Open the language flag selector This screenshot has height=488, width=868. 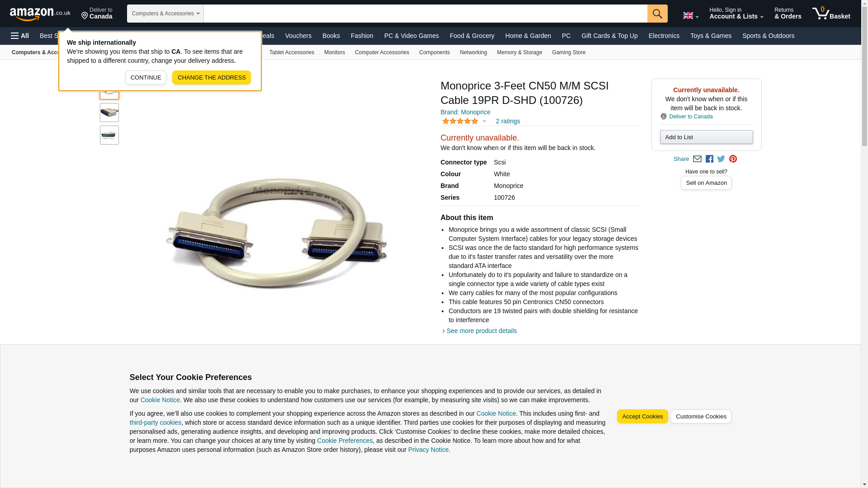[x=690, y=15]
